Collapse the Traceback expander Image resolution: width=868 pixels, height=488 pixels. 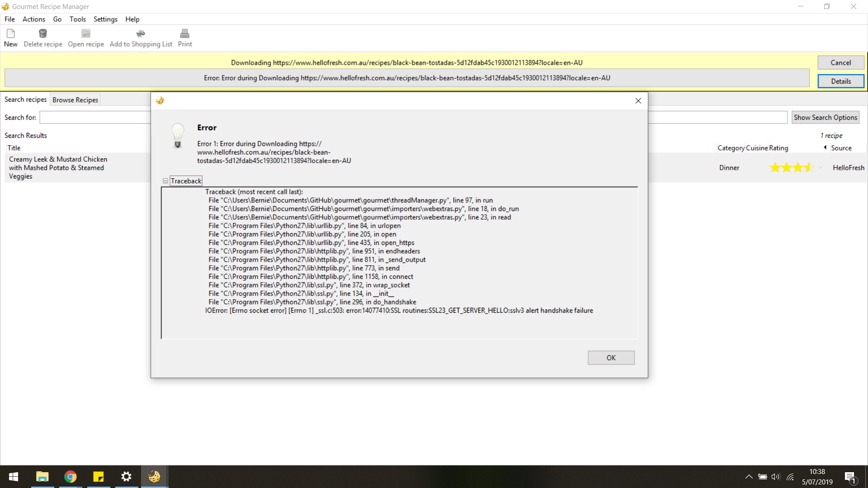coord(165,181)
